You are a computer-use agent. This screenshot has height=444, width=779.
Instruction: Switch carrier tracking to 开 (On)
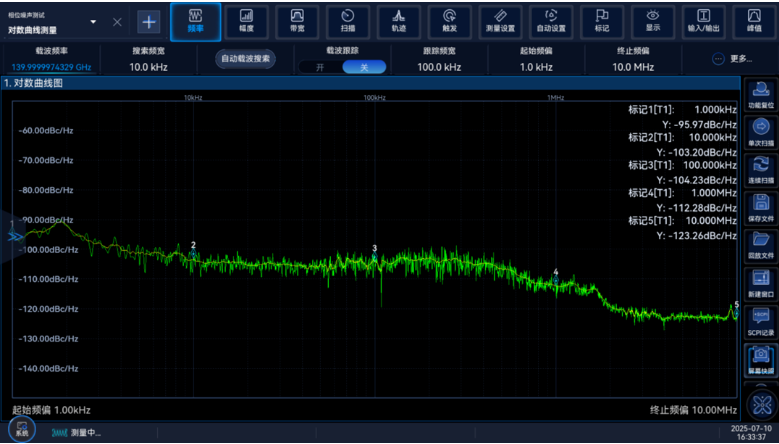[x=320, y=67]
